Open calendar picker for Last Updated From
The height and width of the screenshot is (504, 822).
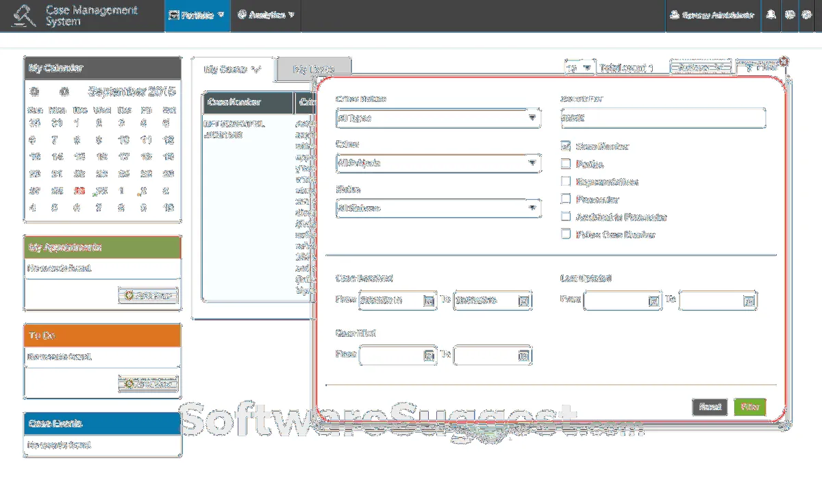point(654,300)
